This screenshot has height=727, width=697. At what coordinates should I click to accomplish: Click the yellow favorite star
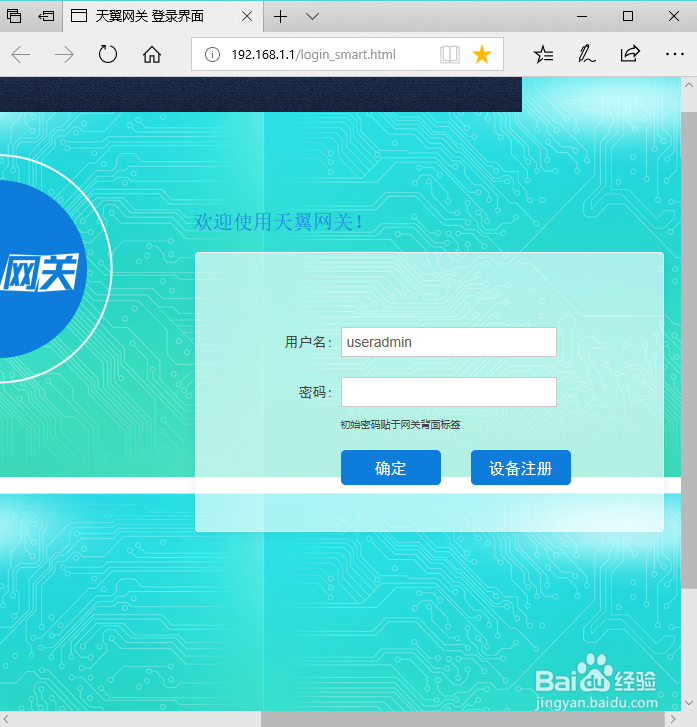[x=482, y=55]
